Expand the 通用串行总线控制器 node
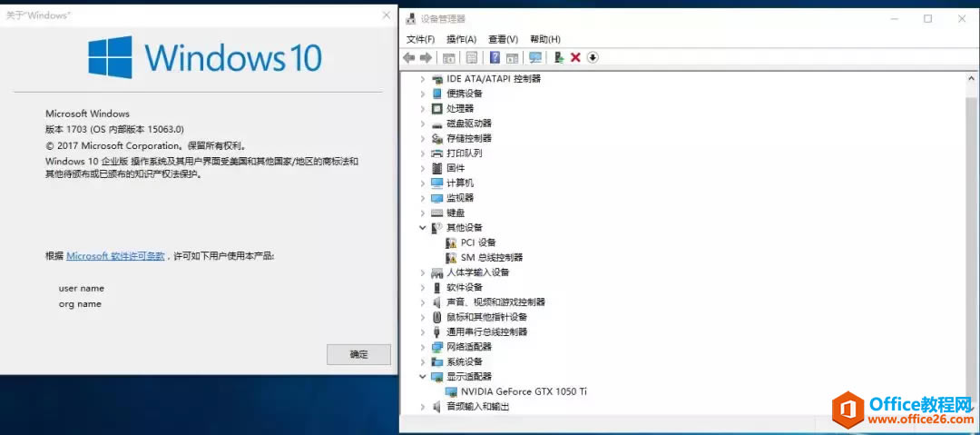Screen dimensions: 980x435 [x=423, y=332]
